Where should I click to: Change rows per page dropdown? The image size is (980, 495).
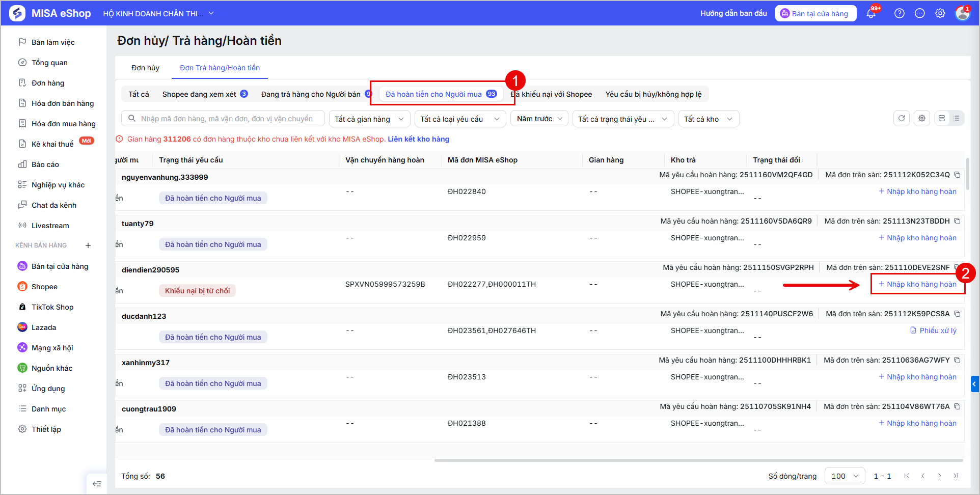[845, 476]
